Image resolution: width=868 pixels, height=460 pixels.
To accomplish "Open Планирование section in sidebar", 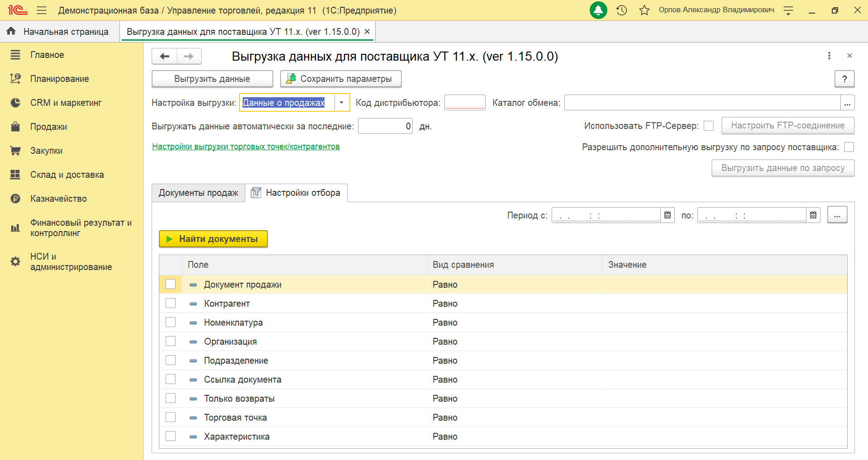I will coord(59,79).
